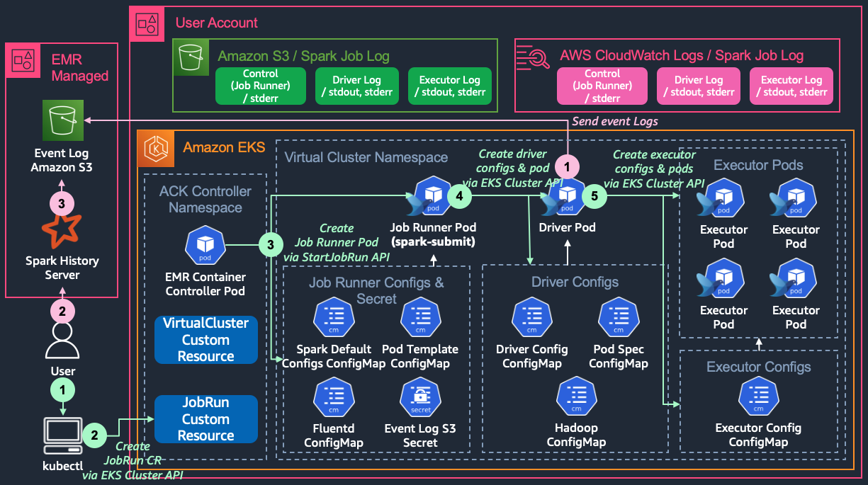Click the JobRun Custom Resource box
This screenshot has height=485, width=868.
click(205, 419)
